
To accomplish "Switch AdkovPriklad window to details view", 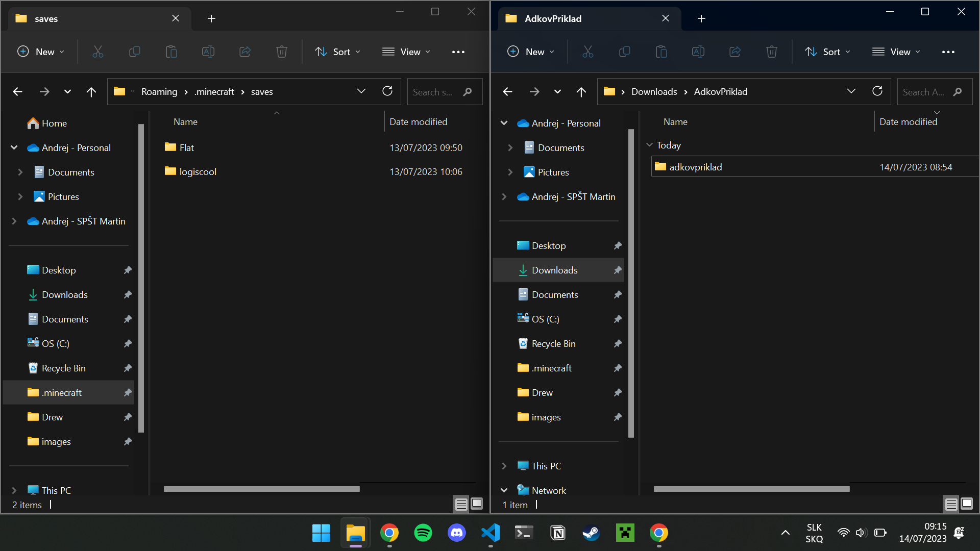I will pos(951,504).
